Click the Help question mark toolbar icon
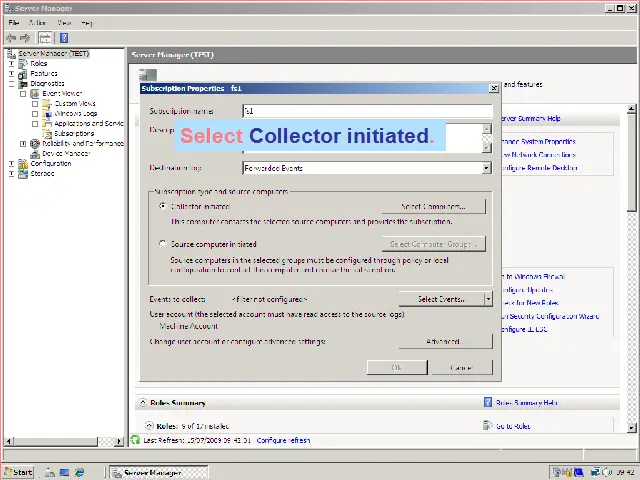Image resolution: width=640 pixels, height=480 pixels. (x=64, y=38)
